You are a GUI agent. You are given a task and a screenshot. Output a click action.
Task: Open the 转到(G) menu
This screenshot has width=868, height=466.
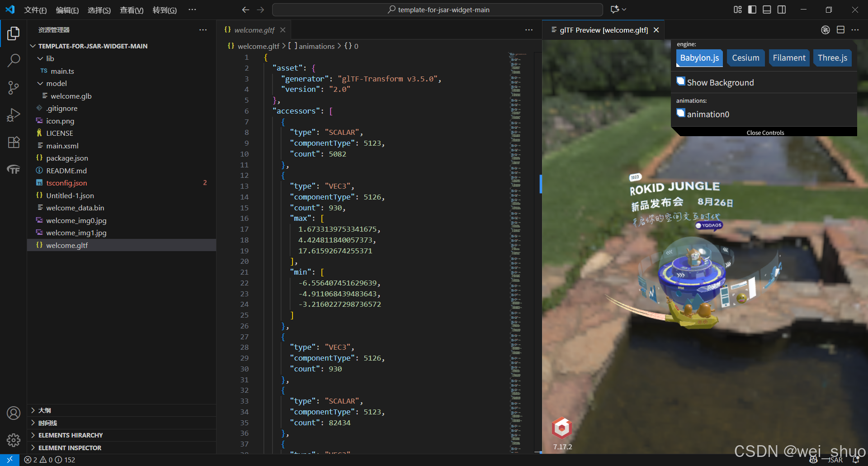165,10
